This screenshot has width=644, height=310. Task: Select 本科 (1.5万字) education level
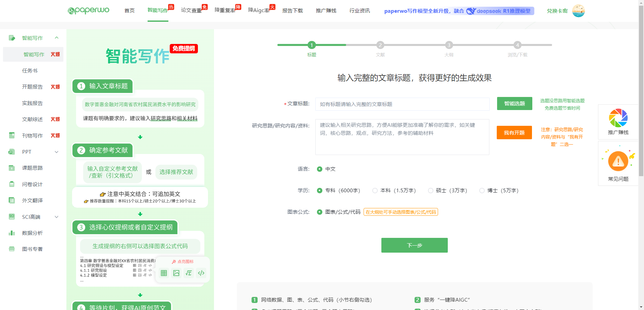375,191
